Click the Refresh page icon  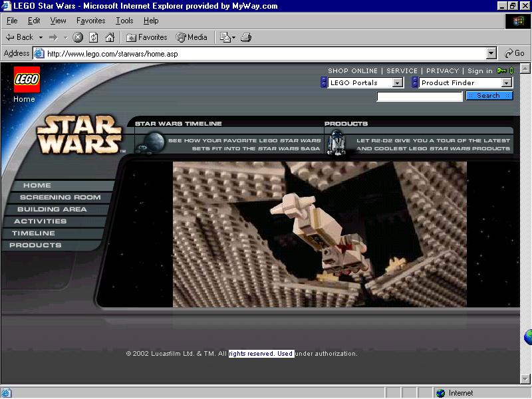click(x=94, y=37)
